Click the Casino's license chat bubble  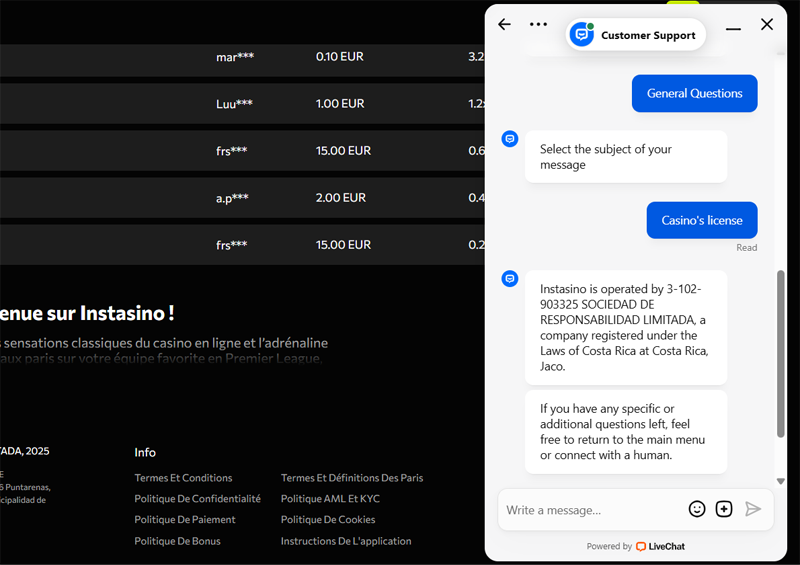[701, 220]
